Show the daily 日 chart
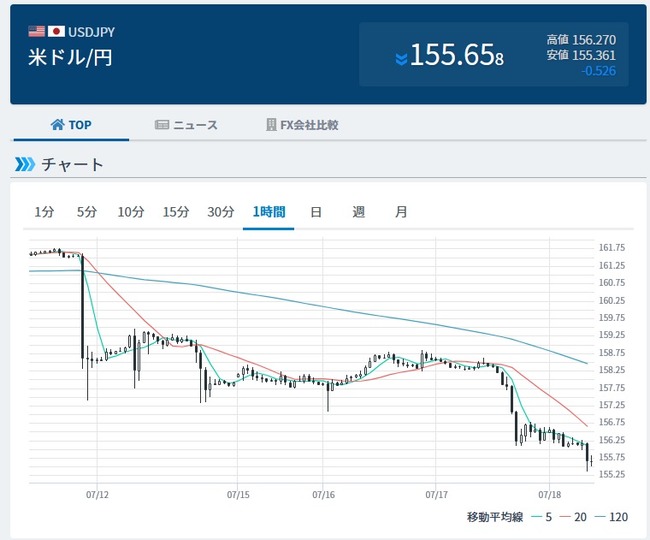 pyautogui.click(x=315, y=212)
